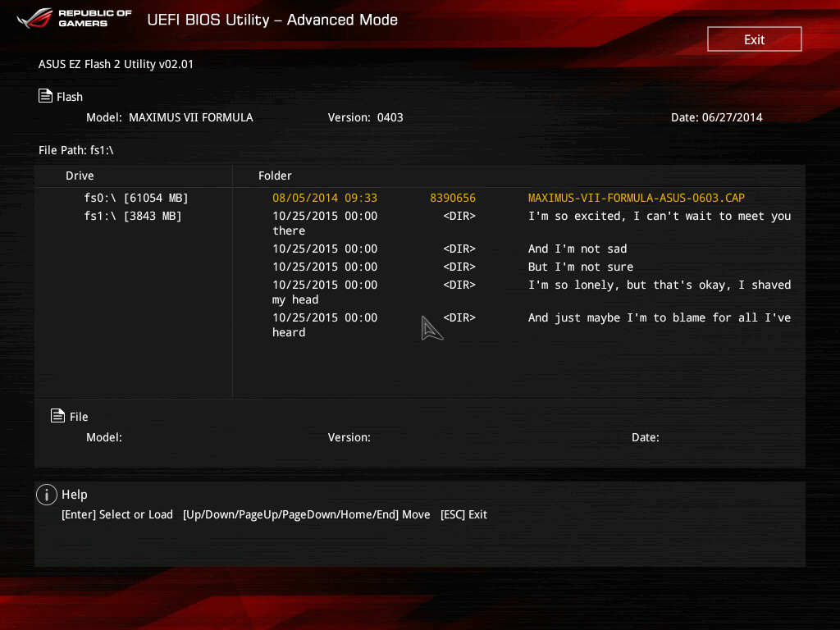Viewport: 840px width, 630px height.
Task: Click the <DIR> tag of "And I'm not sad"
Action: pos(459,249)
